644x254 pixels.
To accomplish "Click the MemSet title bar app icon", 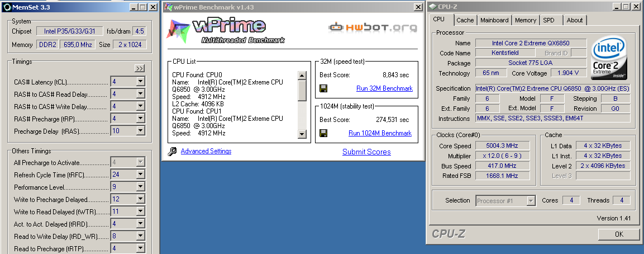I will coord(6,7).
